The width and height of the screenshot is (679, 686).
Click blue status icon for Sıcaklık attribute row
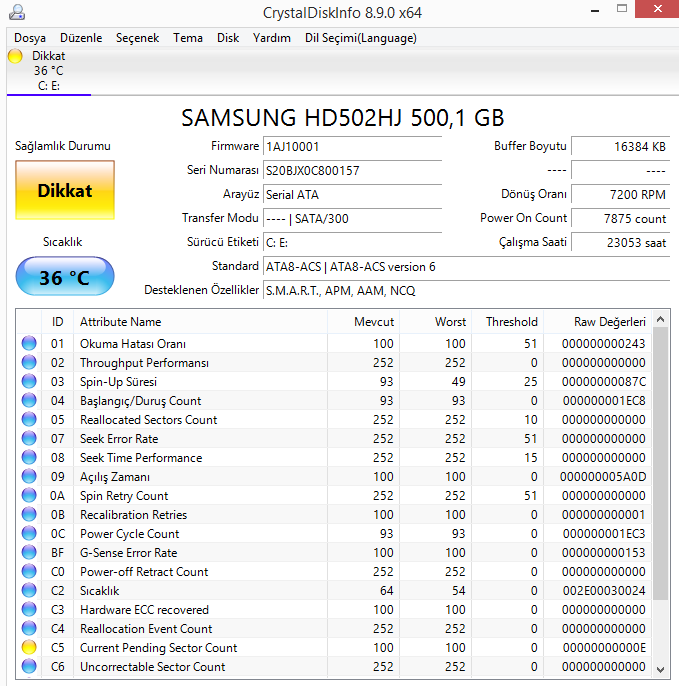[29, 591]
